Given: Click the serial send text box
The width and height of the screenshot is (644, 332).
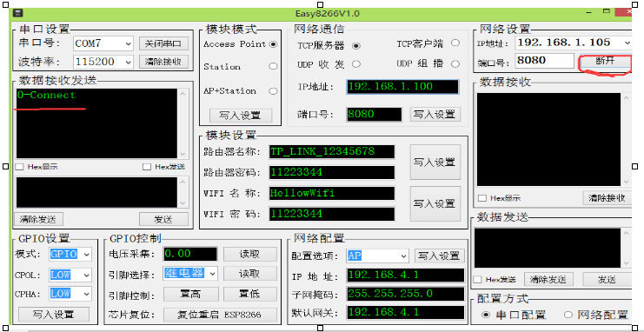Looking at the screenshot, I should pos(96,192).
